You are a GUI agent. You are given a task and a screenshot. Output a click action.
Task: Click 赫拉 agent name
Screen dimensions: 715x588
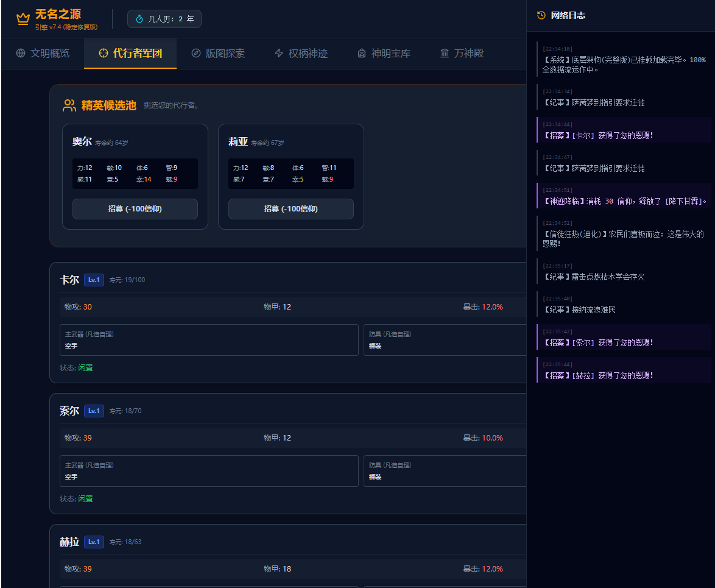pyautogui.click(x=69, y=542)
